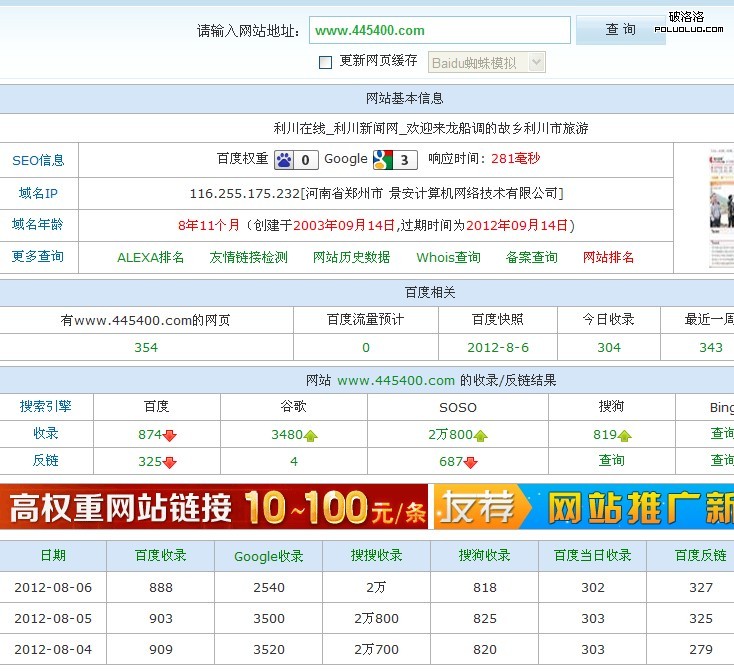Click green up arrow beside SOSO 2万800
This screenshot has width=734, height=672.
(481, 435)
